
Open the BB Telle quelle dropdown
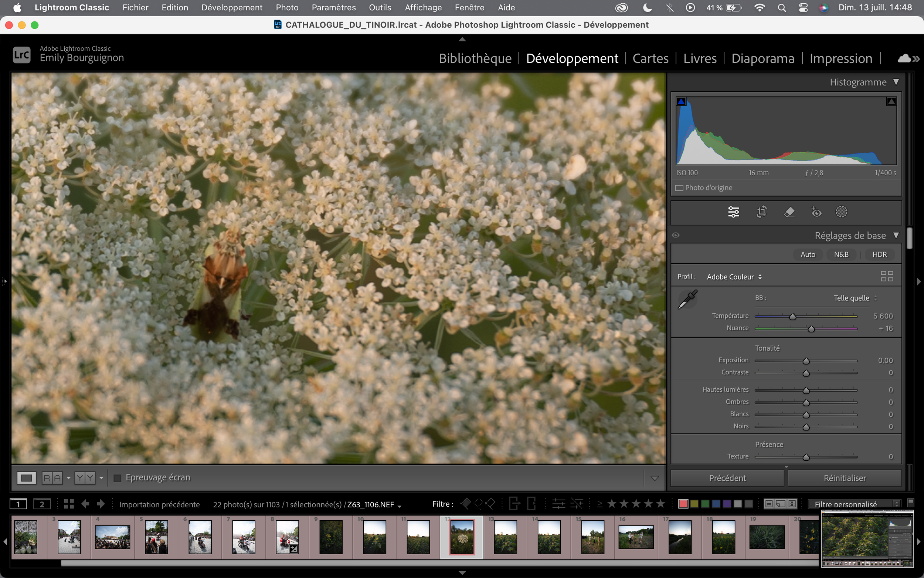(855, 298)
